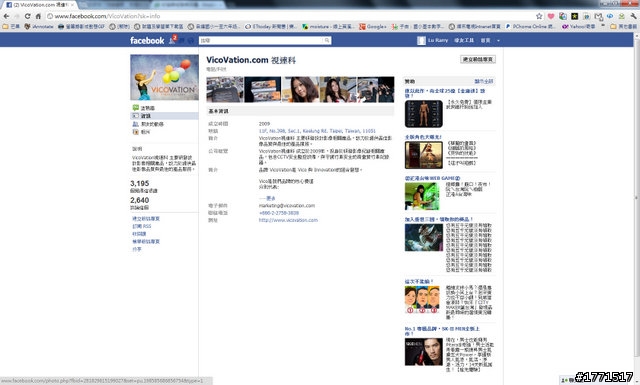Close the VicoVation.com browser tab
Screen dimensions: 640x385
pos(73,4)
